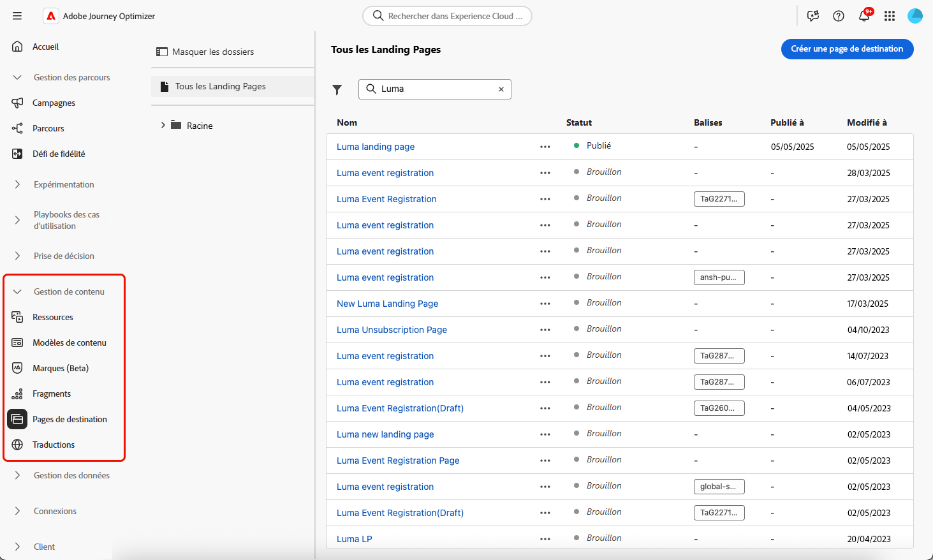Expand the Expérimentation section
This screenshot has width=933, height=560.
pos(17,184)
